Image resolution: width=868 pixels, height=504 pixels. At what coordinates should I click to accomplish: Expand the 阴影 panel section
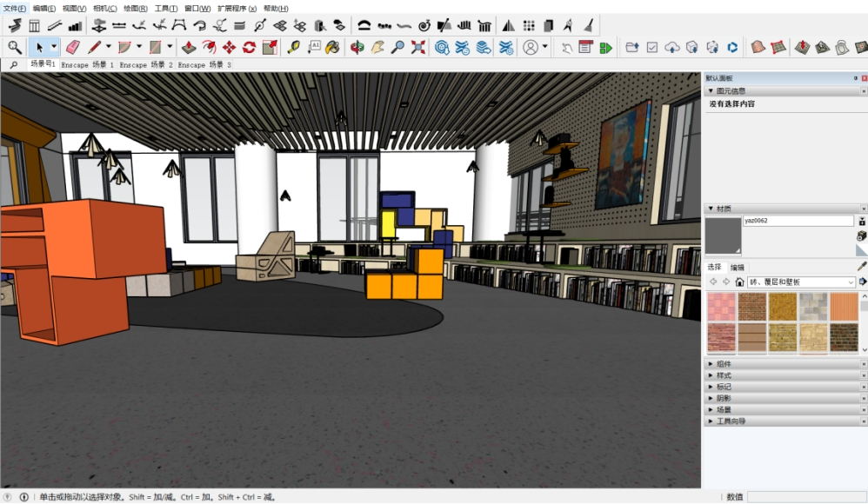pyautogui.click(x=724, y=398)
